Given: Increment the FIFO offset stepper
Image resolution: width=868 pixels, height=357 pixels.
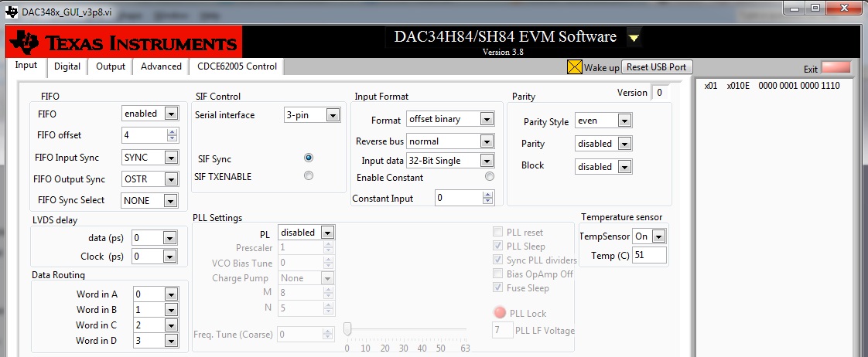Looking at the screenshot, I should [x=173, y=131].
